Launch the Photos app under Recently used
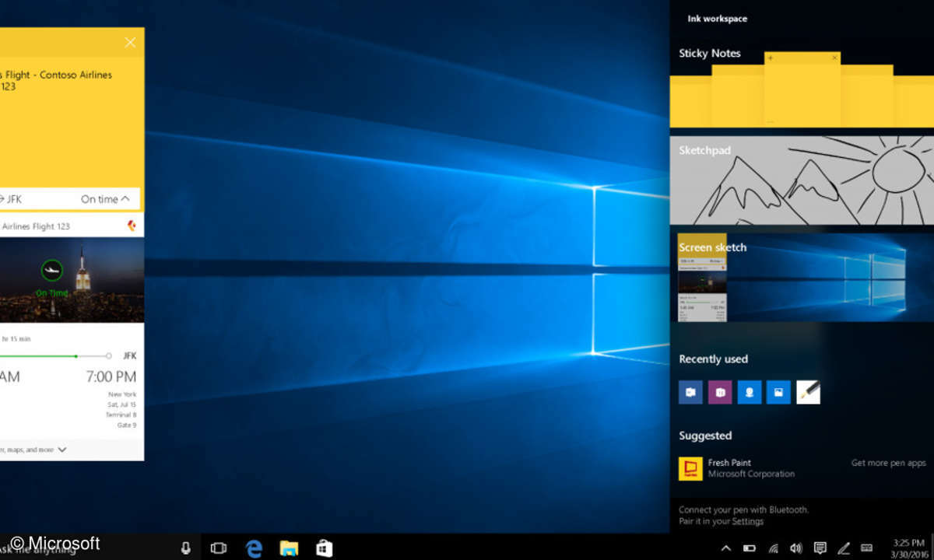The height and width of the screenshot is (560, 934). [x=778, y=392]
